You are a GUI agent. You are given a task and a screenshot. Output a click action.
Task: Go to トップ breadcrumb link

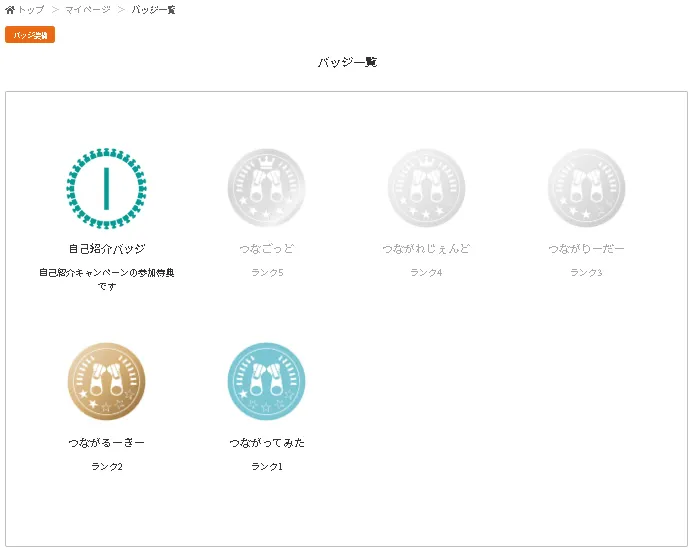click(x=31, y=10)
